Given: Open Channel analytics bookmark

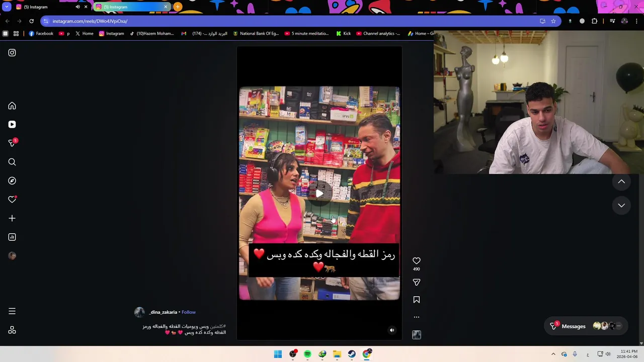Looking at the screenshot, I should pos(378,34).
